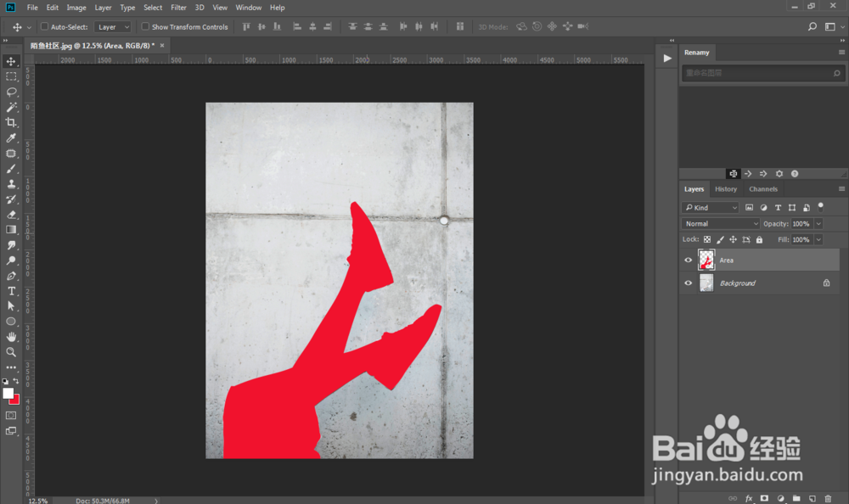849x504 pixels.
Task: Select the Eyedropper tool
Action: point(11,138)
